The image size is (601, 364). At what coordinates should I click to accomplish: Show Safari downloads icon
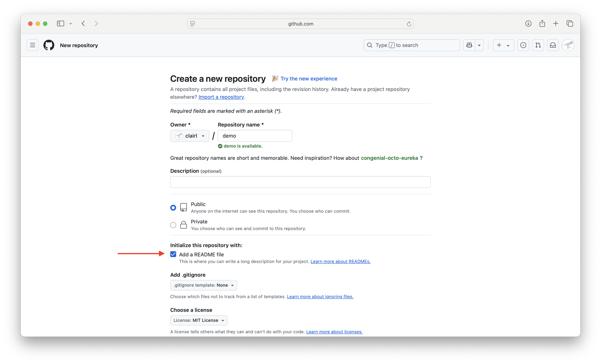528,24
